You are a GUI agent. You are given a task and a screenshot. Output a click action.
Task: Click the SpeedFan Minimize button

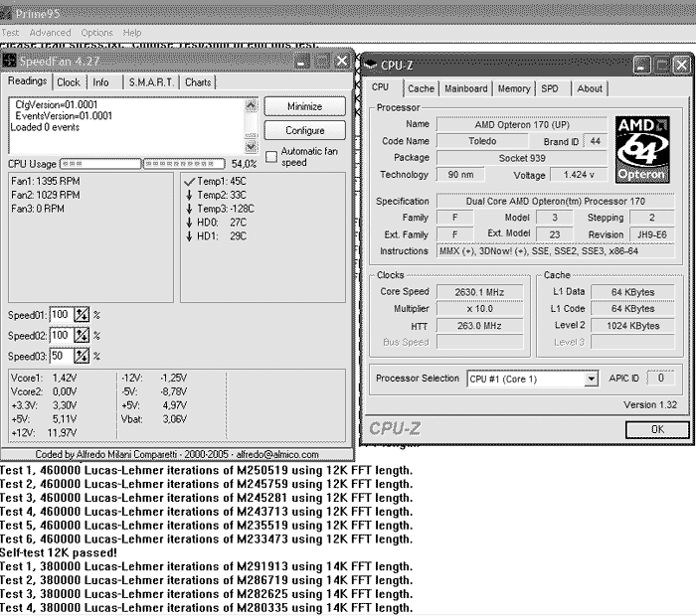(304, 106)
